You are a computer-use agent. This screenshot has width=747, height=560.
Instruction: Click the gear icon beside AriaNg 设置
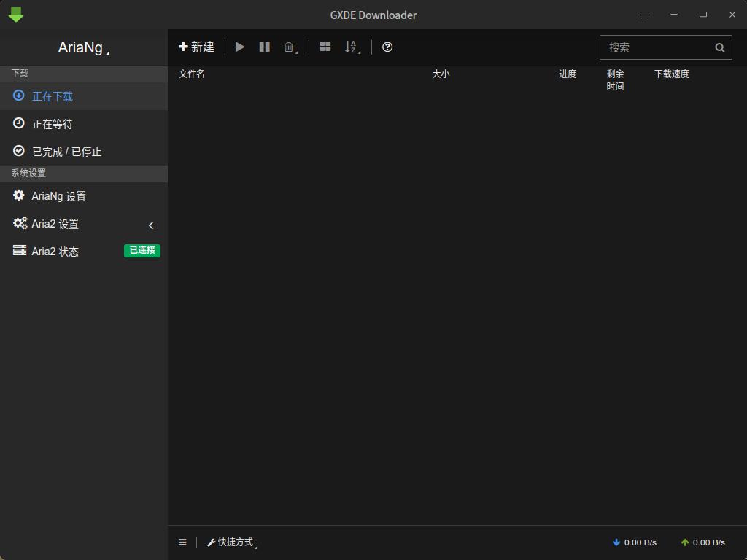[18, 195]
